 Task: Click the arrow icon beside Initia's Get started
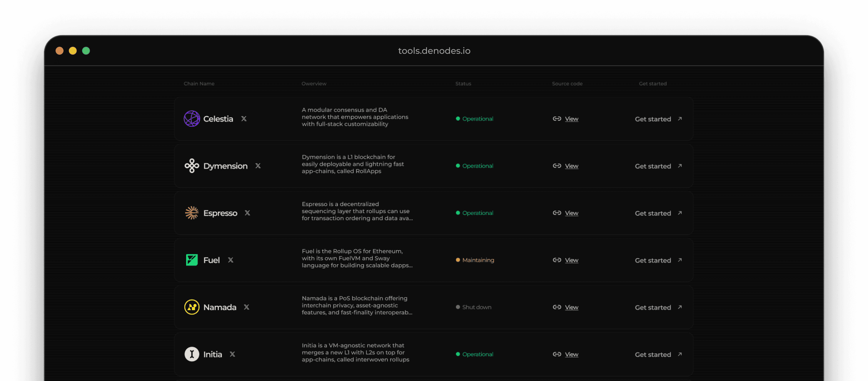pyautogui.click(x=680, y=354)
